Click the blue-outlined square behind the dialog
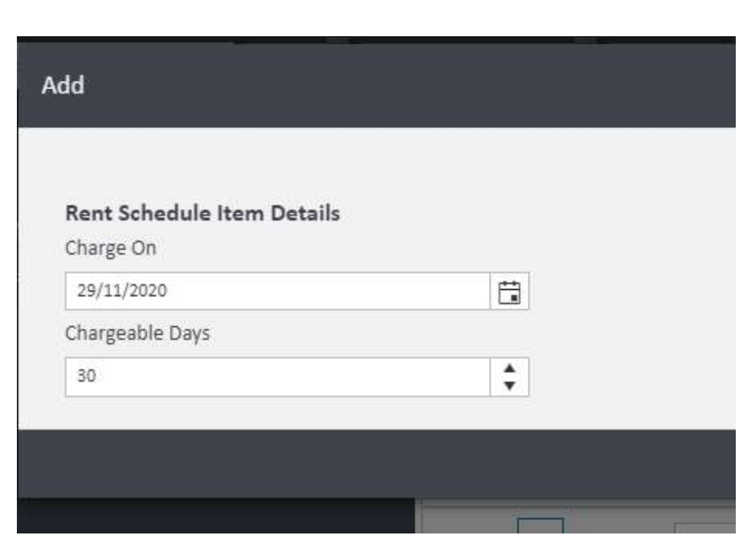The width and height of the screenshot is (756, 536). coord(539,526)
